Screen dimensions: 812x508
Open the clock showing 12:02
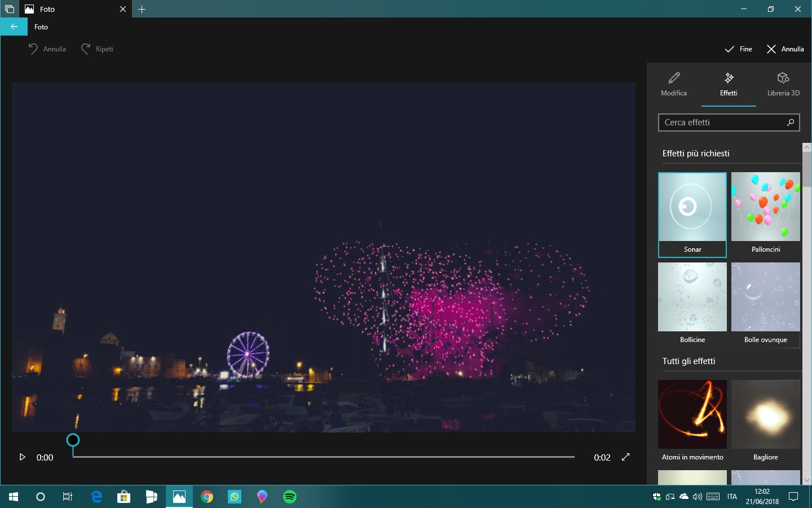pyautogui.click(x=762, y=497)
